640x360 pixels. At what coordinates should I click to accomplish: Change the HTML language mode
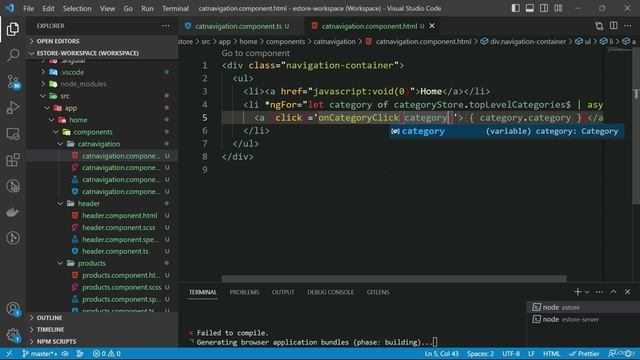[551, 353]
